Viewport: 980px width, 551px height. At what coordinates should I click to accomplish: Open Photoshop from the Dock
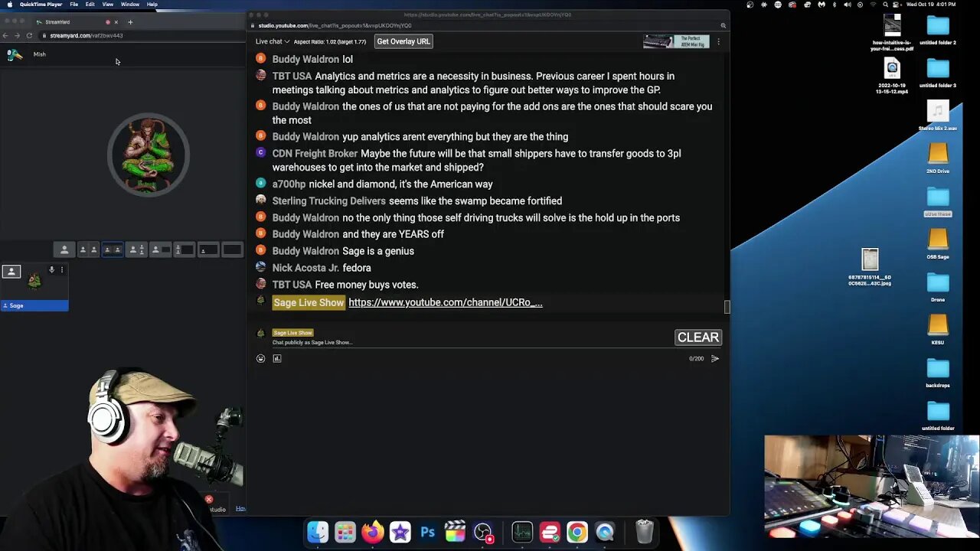[428, 531]
